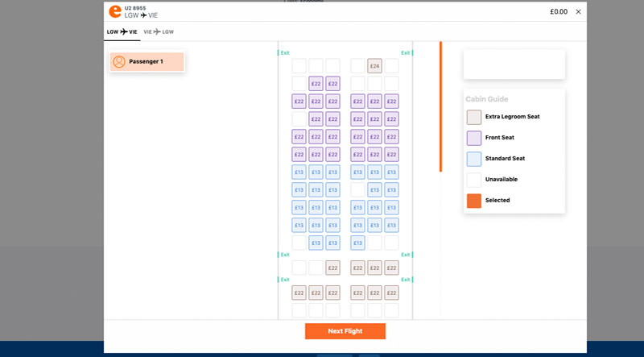Select the £13 seat next to the unavailable right aisle seat
The height and width of the screenshot is (357, 644).
pyautogui.click(x=374, y=189)
